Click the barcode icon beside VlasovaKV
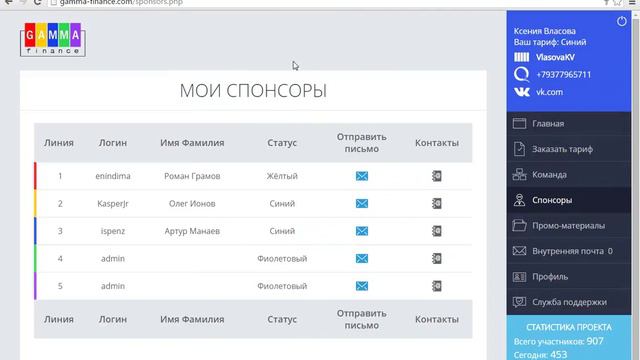640x360 pixels. [521, 57]
